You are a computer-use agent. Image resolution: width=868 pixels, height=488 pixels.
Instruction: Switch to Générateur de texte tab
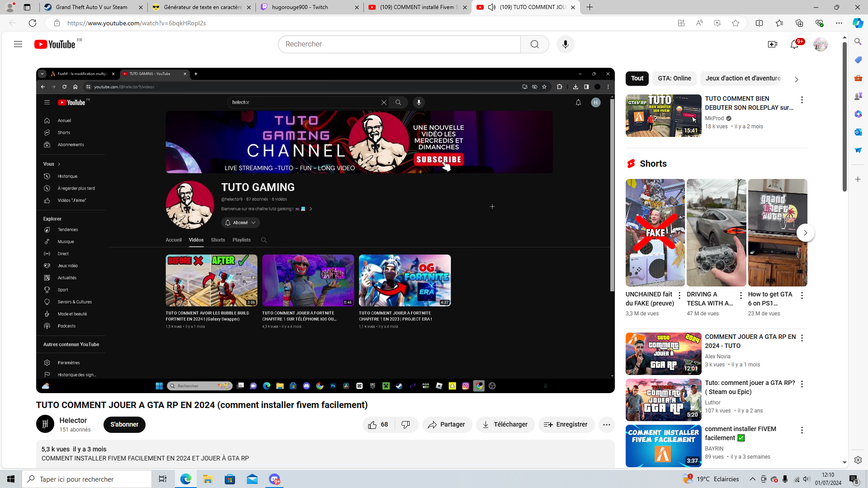tap(202, 7)
